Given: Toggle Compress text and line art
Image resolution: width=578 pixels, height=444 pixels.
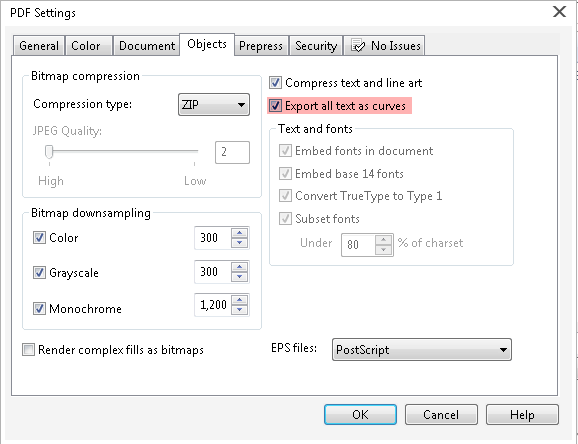Looking at the screenshot, I should pos(275,83).
